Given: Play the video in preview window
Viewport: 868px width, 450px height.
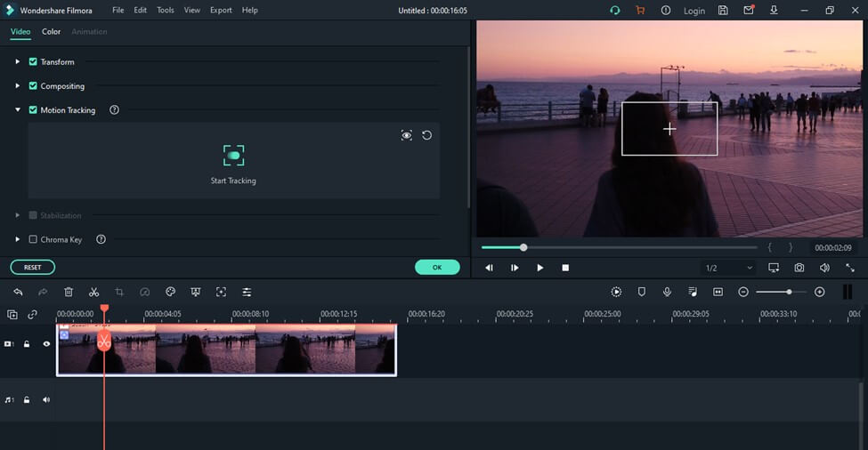Looking at the screenshot, I should coord(539,268).
